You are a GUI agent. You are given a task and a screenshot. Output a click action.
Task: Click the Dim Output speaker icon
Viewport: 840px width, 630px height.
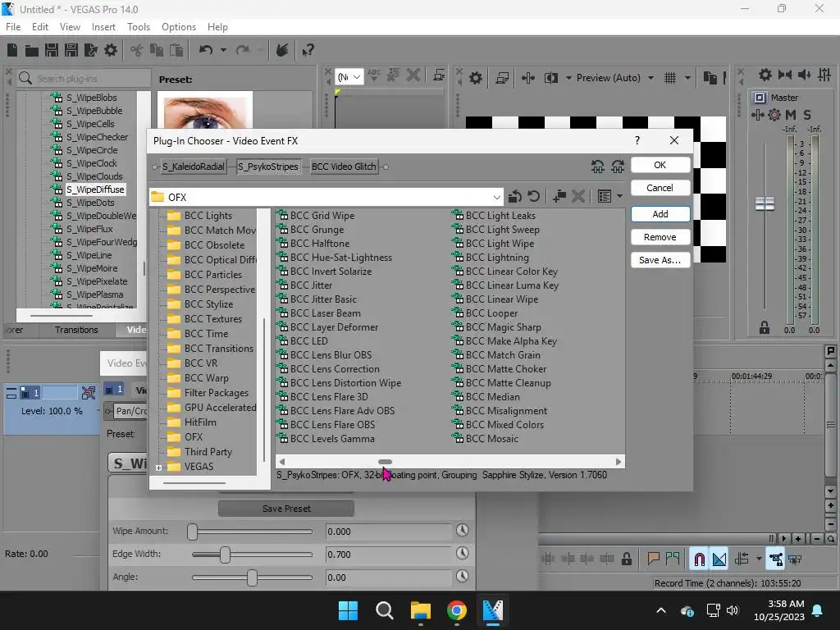tap(804, 75)
